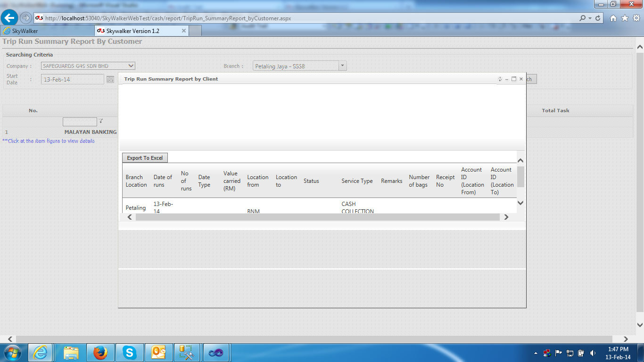Click the Start Date input field
The width and height of the screenshot is (644, 362).
(73, 79)
